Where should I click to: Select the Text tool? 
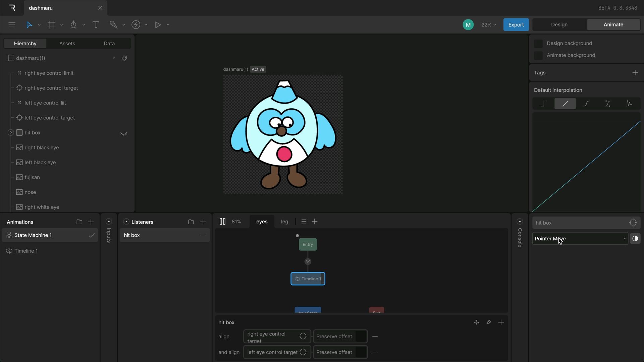click(x=96, y=25)
